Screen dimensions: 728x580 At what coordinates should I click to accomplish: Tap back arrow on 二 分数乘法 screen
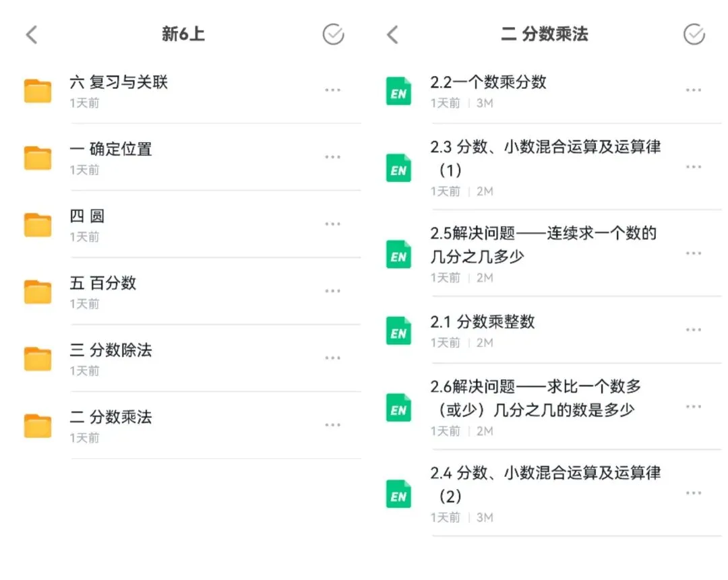tap(393, 35)
